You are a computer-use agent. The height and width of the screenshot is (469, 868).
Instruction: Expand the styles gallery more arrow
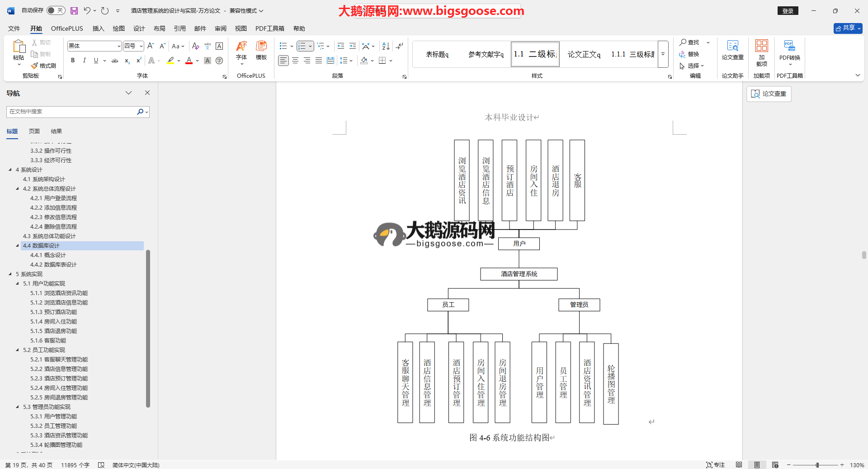coord(663,54)
